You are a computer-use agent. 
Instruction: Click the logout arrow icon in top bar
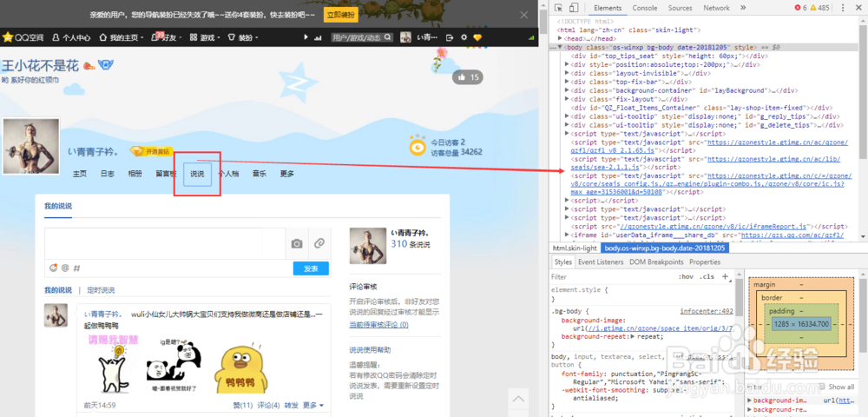click(x=450, y=37)
